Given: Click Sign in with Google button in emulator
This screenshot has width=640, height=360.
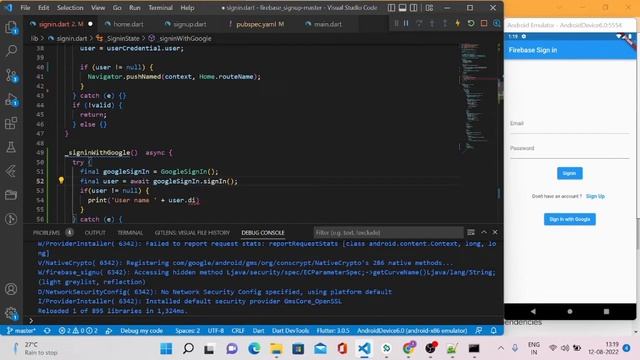Looking at the screenshot, I should pos(569,219).
